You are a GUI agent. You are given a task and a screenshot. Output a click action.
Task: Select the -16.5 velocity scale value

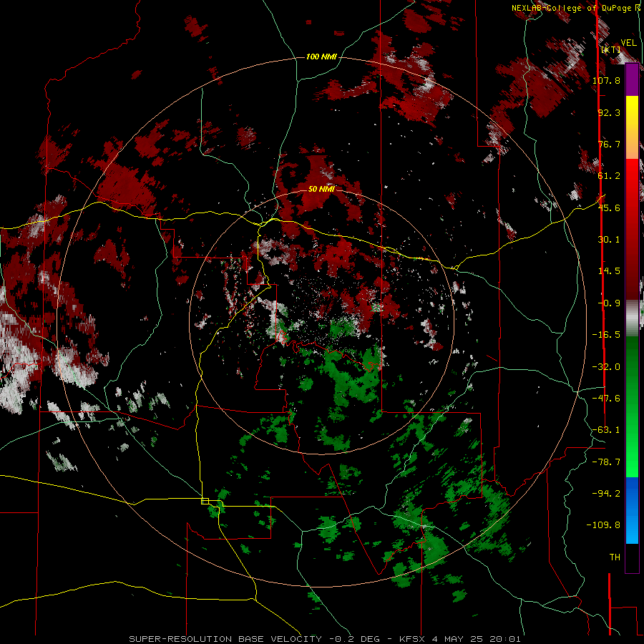coord(606,334)
